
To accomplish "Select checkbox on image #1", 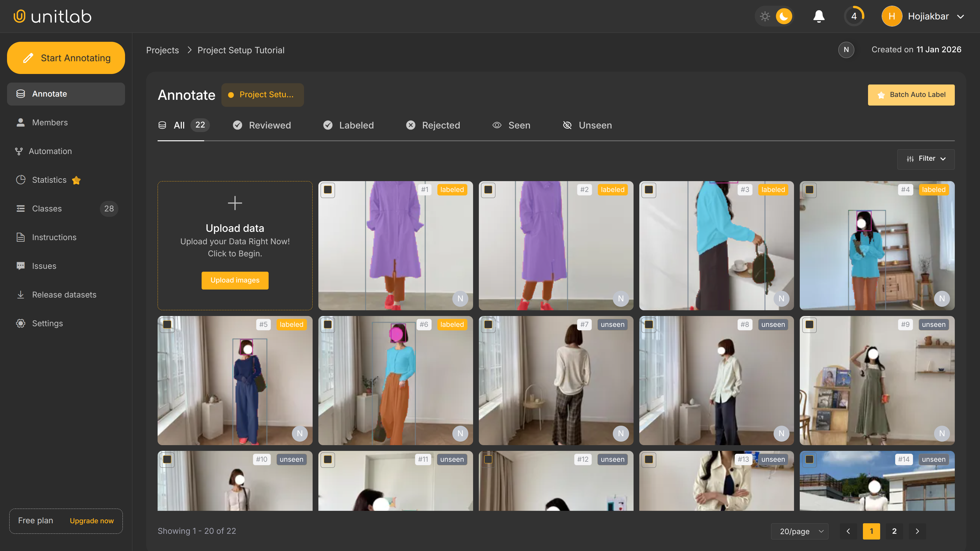I will 328,189.
